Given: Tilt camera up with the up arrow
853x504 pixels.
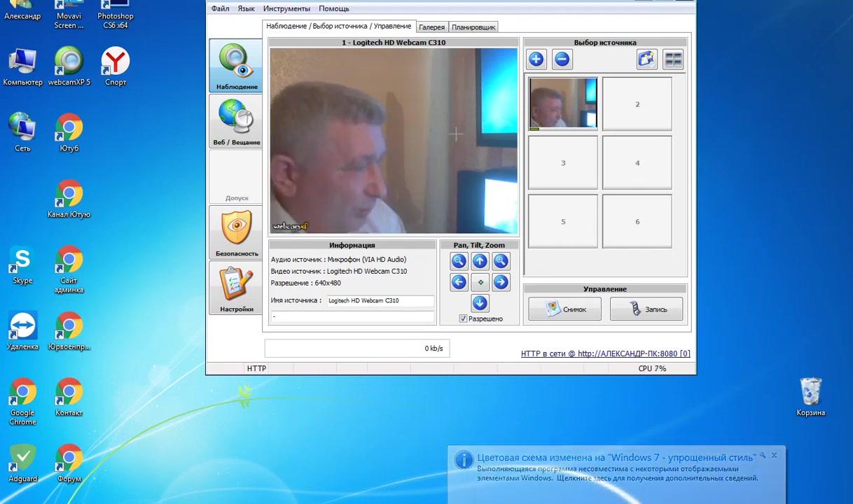Looking at the screenshot, I should (x=480, y=261).
